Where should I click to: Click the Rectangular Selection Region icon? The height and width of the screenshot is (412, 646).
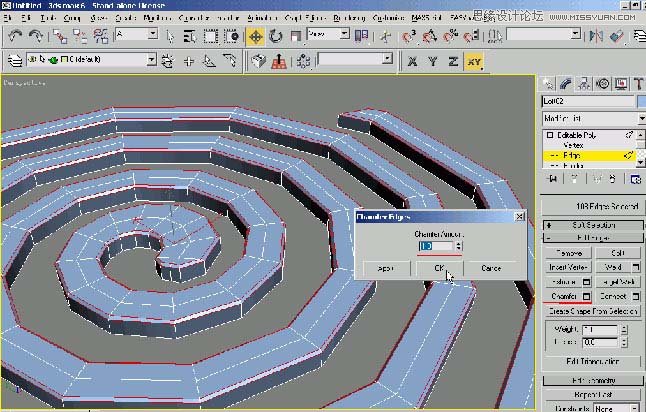pyautogui.click(x=211, y=37)
